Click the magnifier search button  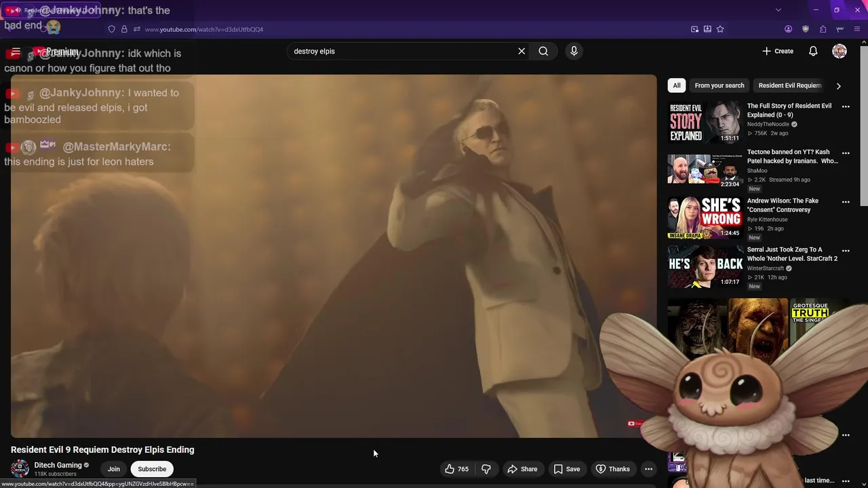point(543,51)
